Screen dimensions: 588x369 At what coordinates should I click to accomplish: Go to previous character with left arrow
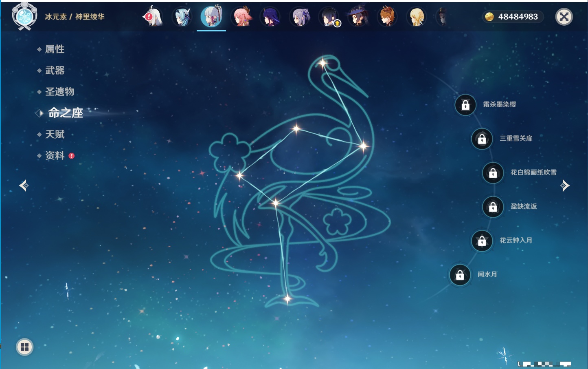[24, 186]
